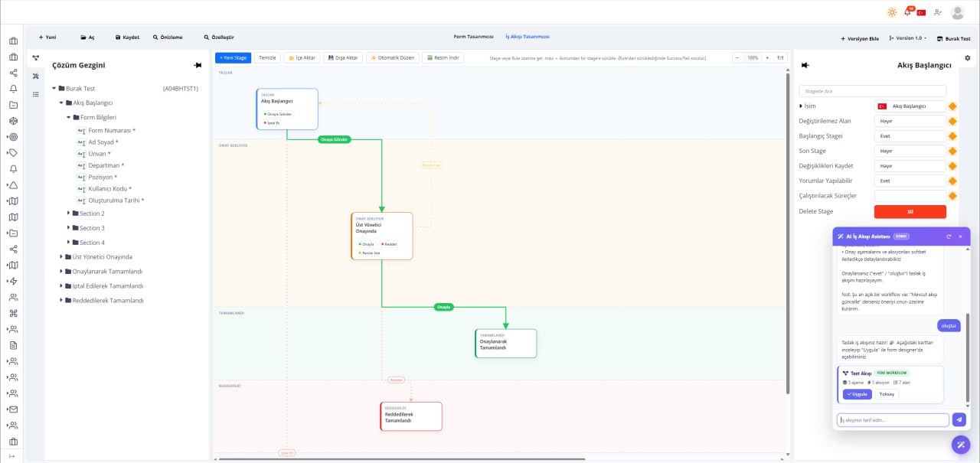The width and height of the screenshot is (980, 463).
Task: Refresh the AI assistant chat
Action: [949, 236]
